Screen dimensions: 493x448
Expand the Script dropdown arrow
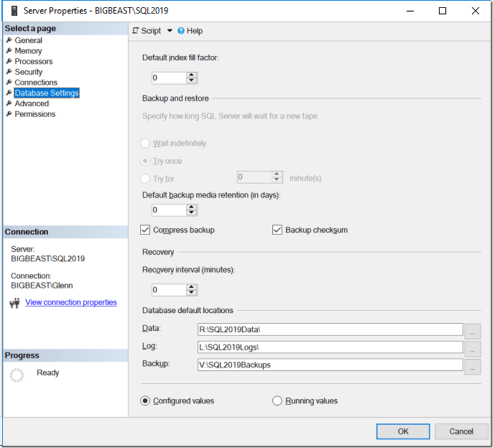coord(170,31)
